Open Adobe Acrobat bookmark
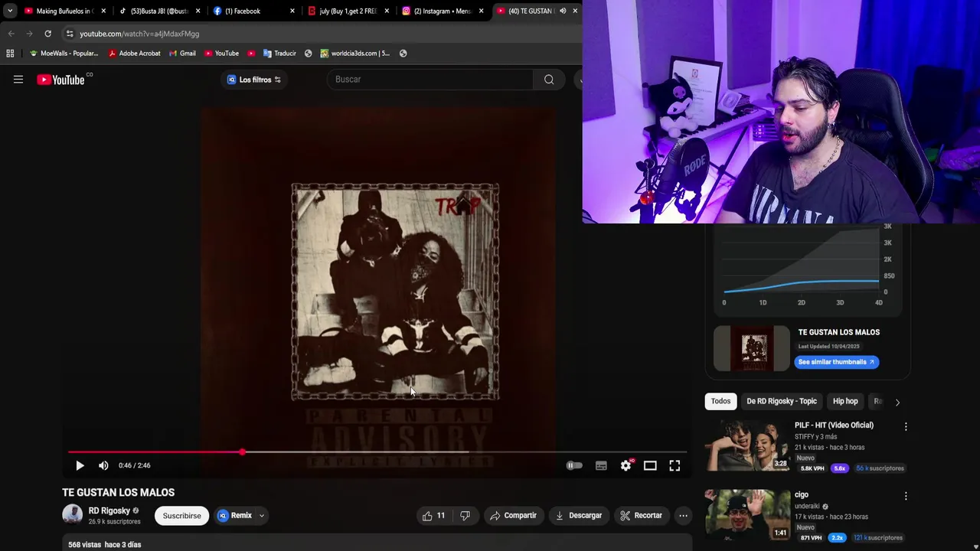Image resolution: width=980 pixels, height=551 pixels. 134,54
